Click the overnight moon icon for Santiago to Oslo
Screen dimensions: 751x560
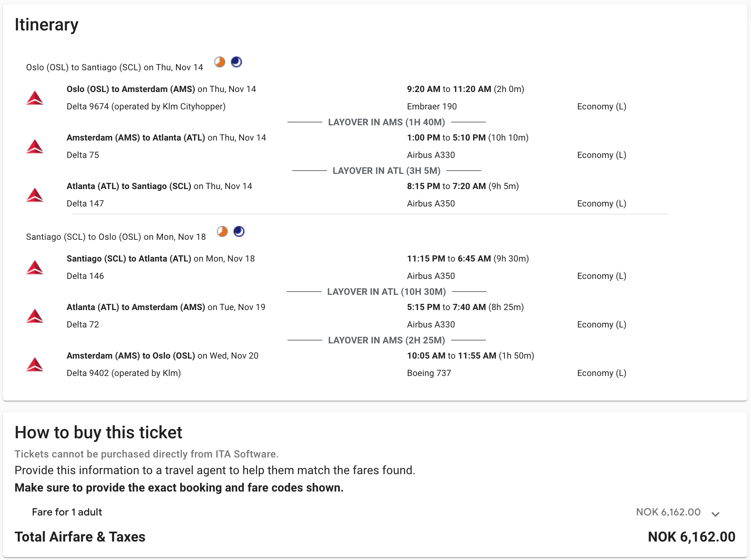click(x=239, y=231)
